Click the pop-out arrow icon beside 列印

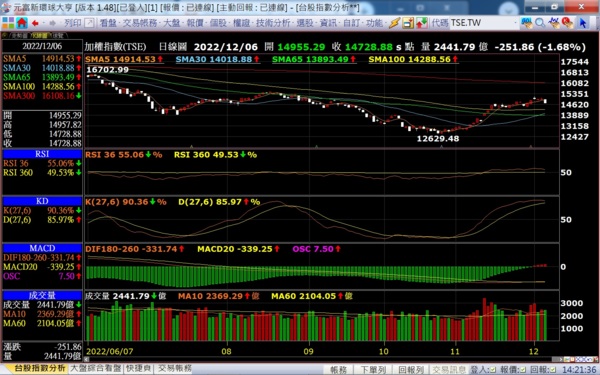(89, 23)
